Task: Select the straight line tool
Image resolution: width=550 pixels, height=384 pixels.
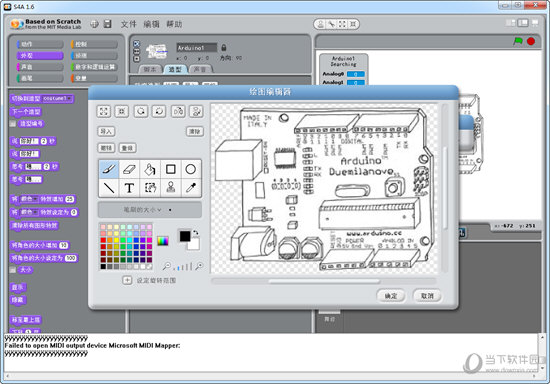Action: coord(109,188)
